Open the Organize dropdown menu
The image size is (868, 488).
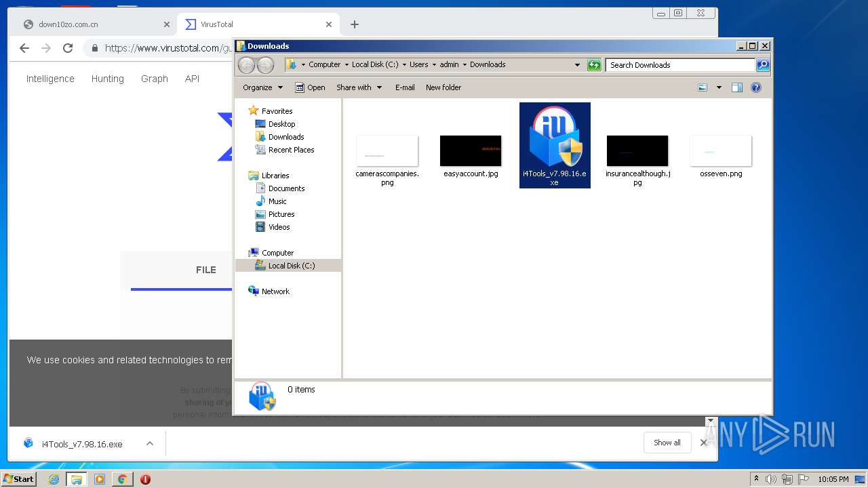262,87
